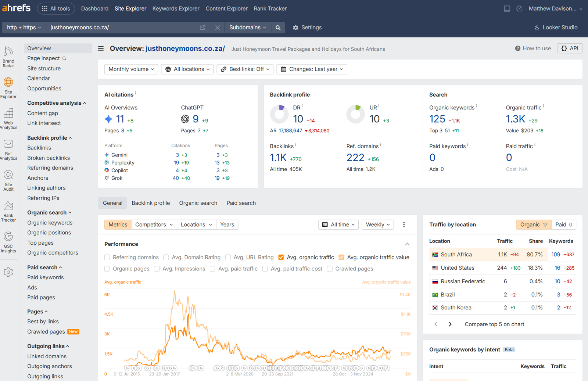The image size is (588, 381).
Task: Click the URL input field
Action: 123,28
